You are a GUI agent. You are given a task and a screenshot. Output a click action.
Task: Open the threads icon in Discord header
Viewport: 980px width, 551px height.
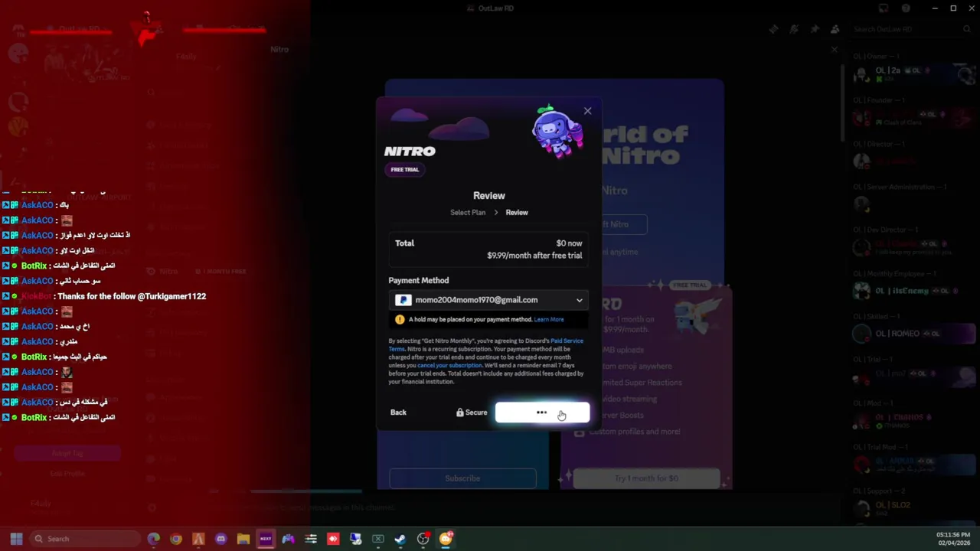click(773, 29)
